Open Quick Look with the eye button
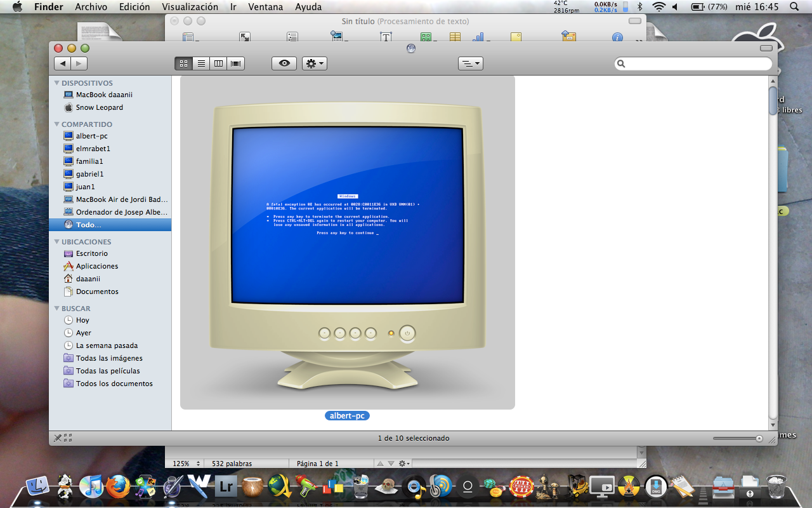The image size is (812, 508). (x=284, y=63)
